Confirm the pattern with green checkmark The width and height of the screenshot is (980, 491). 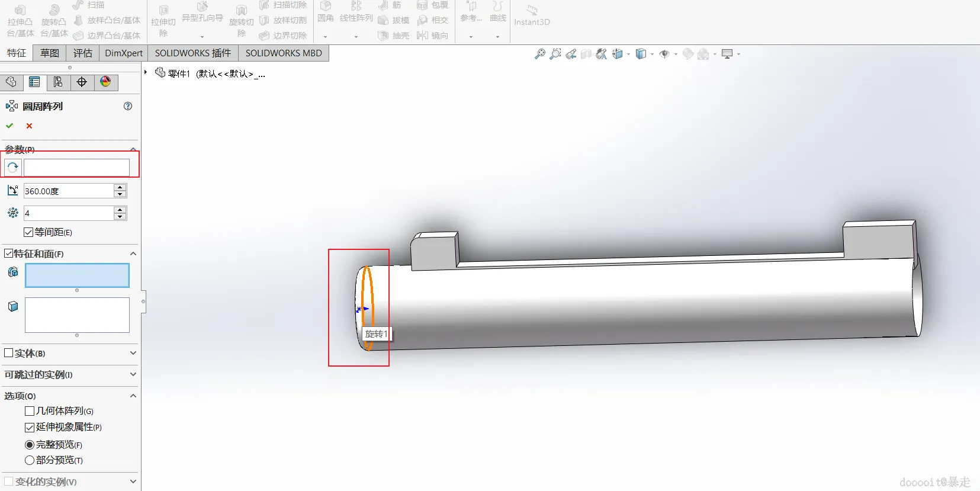click(9, 126)
